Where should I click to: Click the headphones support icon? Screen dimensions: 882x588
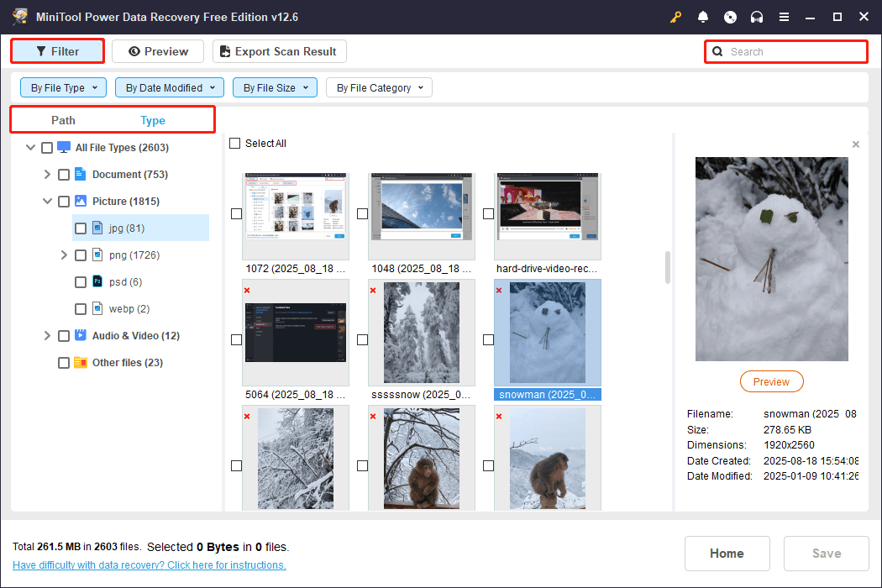757,17
